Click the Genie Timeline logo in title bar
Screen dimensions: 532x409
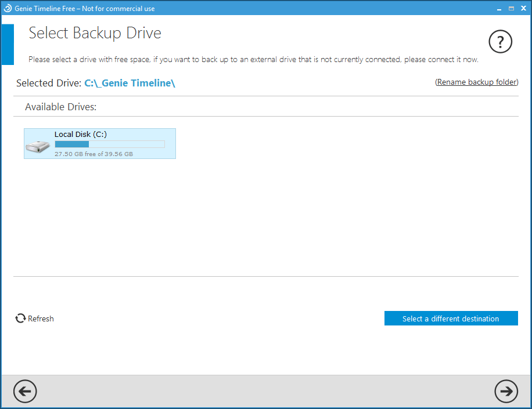pyautogui.click(x=8, y=9)
